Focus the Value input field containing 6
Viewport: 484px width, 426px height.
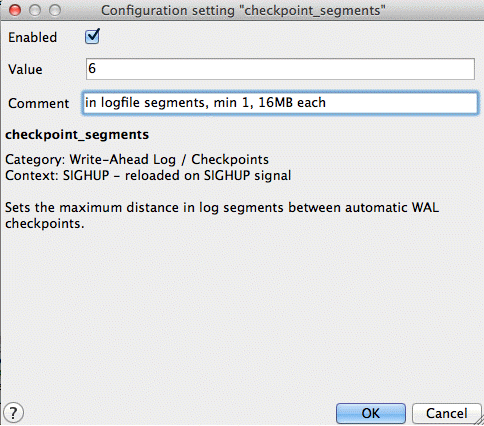click(x=280, y=69)
